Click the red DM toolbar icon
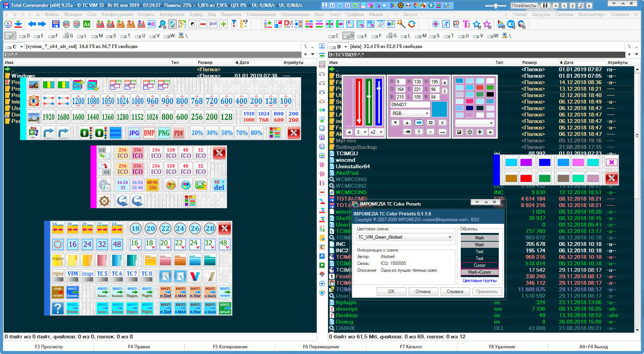 tap(289, 24)
